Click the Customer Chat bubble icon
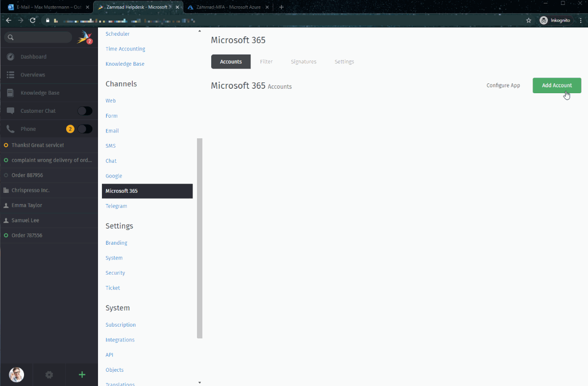Viewport: 588px width, 386px height. click(x=10, y=111)
